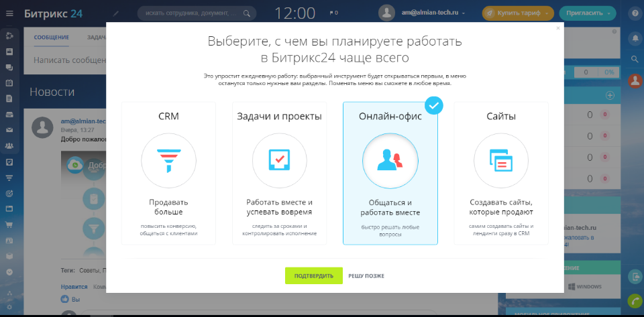Click the teal device icon above phone
This screenshot has width=644, height=317.
coord(635,276)
